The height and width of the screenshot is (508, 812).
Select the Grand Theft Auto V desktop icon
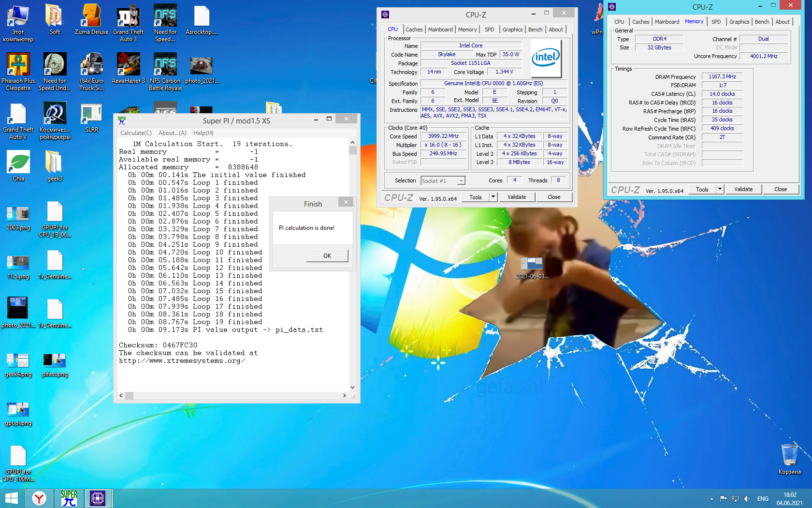[18, 121]
